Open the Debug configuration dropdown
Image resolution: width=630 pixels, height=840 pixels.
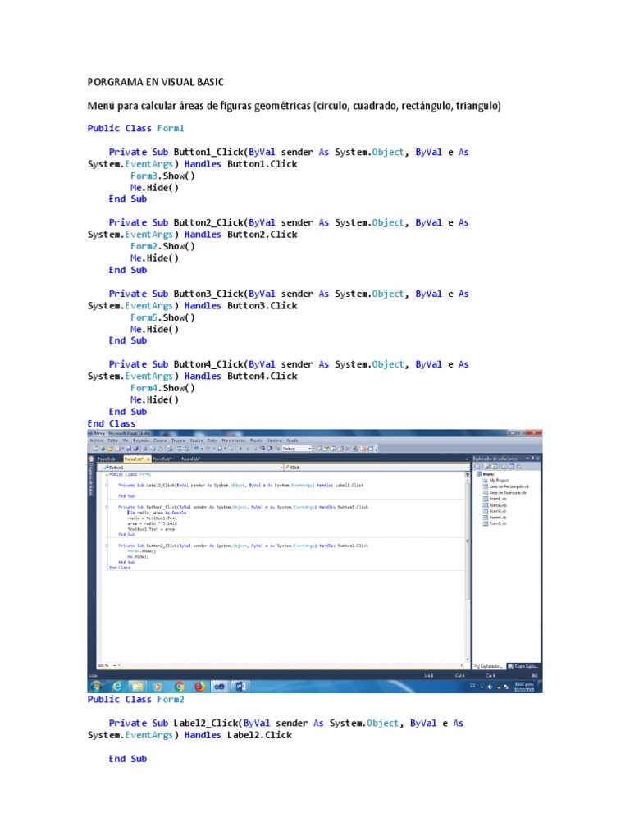tap(309, 449)
